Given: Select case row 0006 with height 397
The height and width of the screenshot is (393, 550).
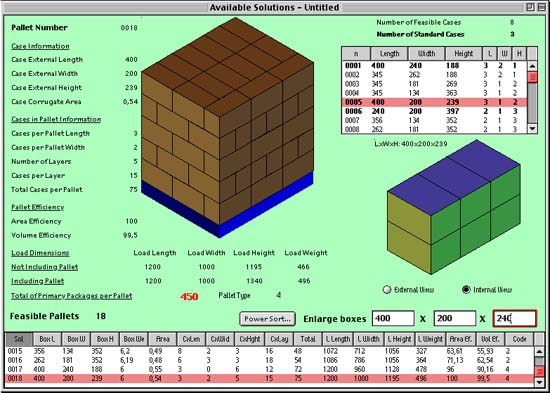Looking at the screenshot, I should (434, 111).
